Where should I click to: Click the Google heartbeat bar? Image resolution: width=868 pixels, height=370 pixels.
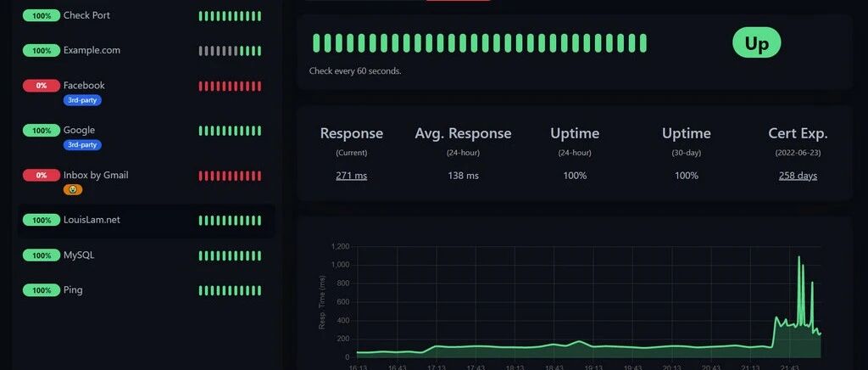(x=230, y=131)
